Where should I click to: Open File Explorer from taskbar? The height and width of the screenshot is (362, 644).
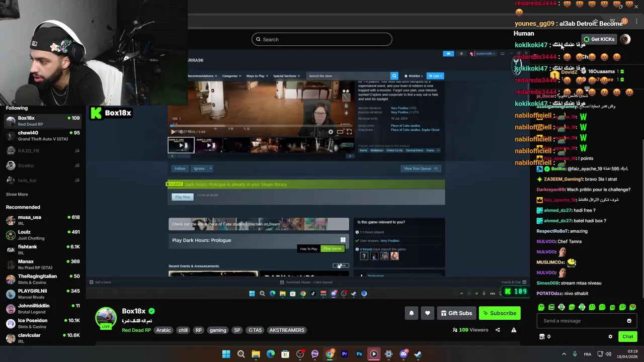pyautogui.click(x=256, y=354)
